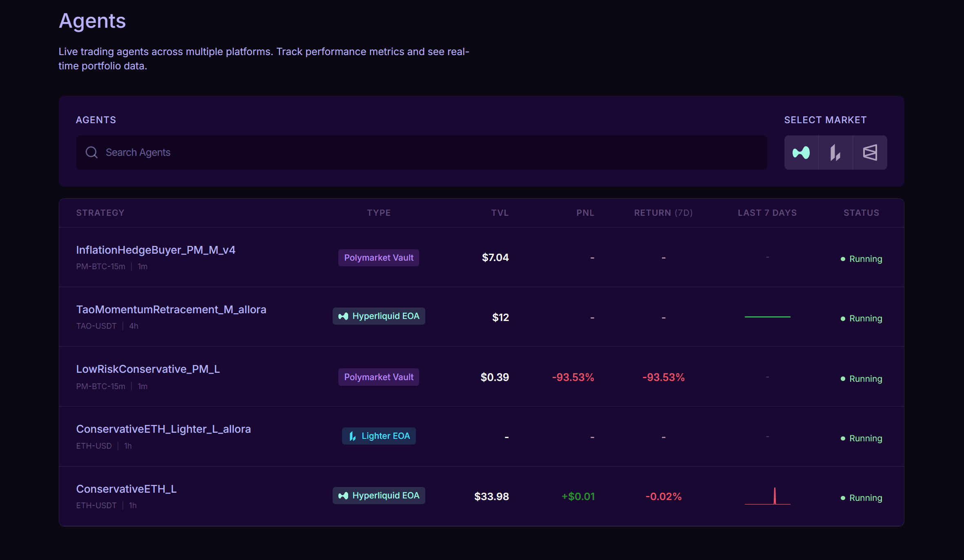
Task: Sort by TVL column header
Action: point(500,213)
